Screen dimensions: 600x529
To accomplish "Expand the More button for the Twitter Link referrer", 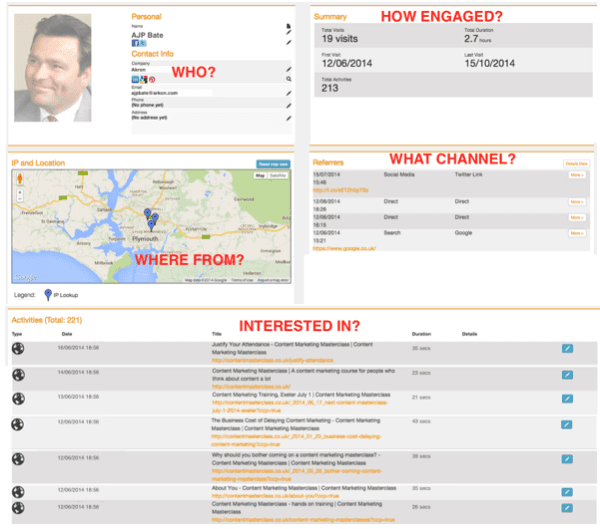I will pos(576,173).
